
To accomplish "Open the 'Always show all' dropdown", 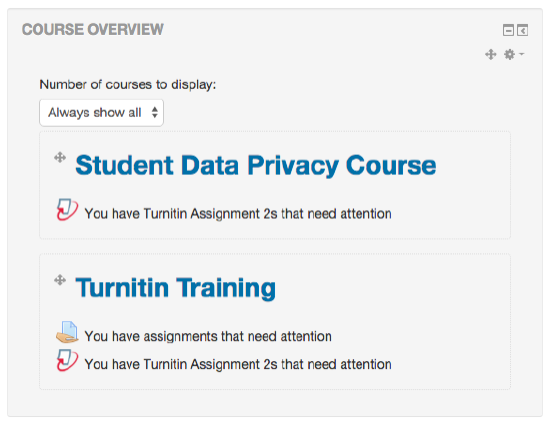I will point(101,113).
